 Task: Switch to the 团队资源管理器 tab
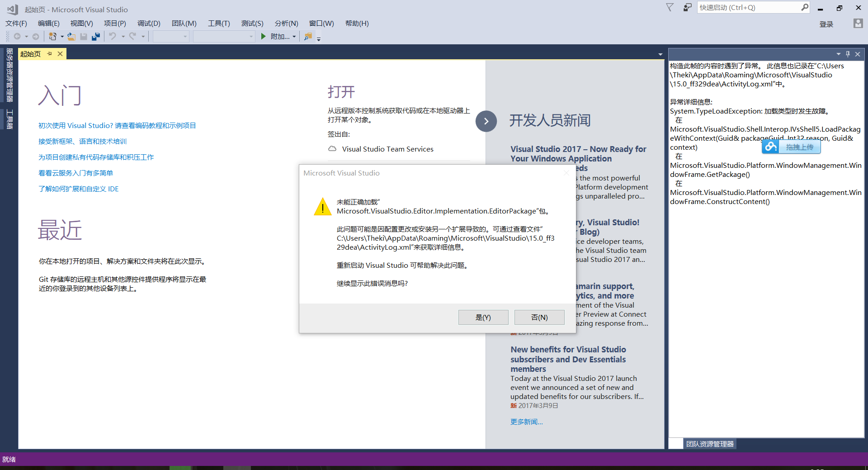coord(710,444)
